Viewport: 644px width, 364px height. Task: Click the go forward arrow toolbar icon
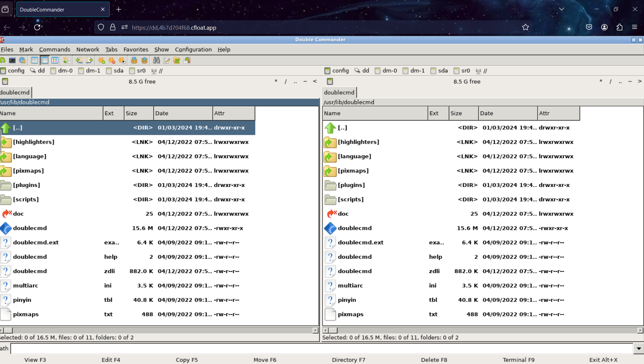tap(89, 60)
